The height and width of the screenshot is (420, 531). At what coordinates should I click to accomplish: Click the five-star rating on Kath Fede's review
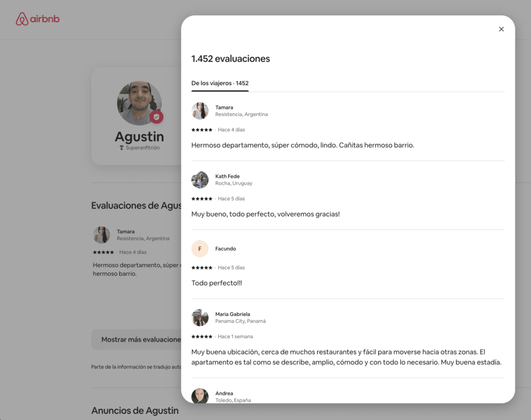202,199
